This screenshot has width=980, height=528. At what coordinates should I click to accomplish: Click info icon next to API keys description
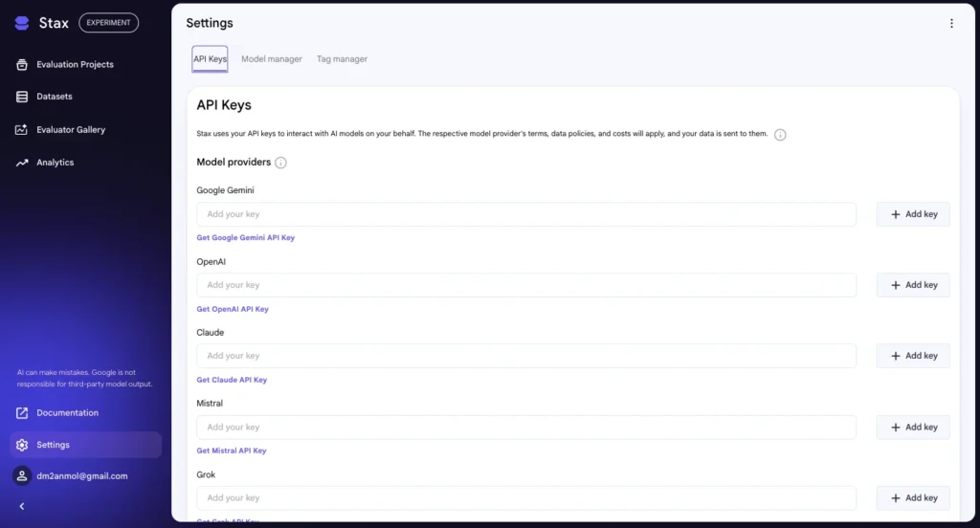tap(780, 134)
